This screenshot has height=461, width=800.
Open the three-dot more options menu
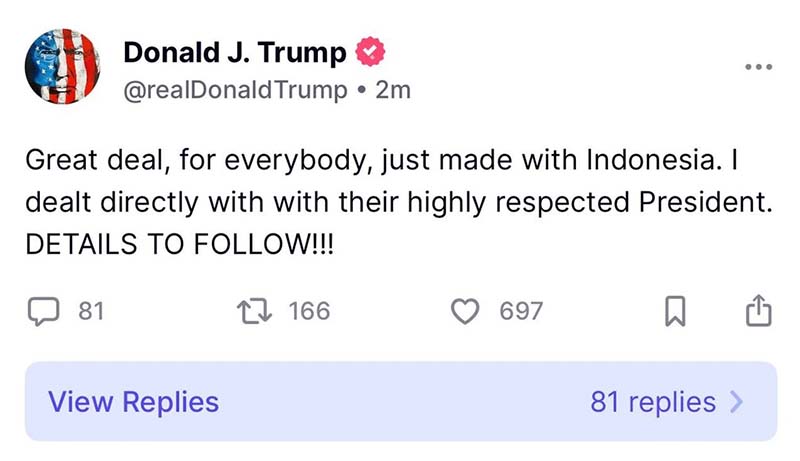tap(757, 67)
